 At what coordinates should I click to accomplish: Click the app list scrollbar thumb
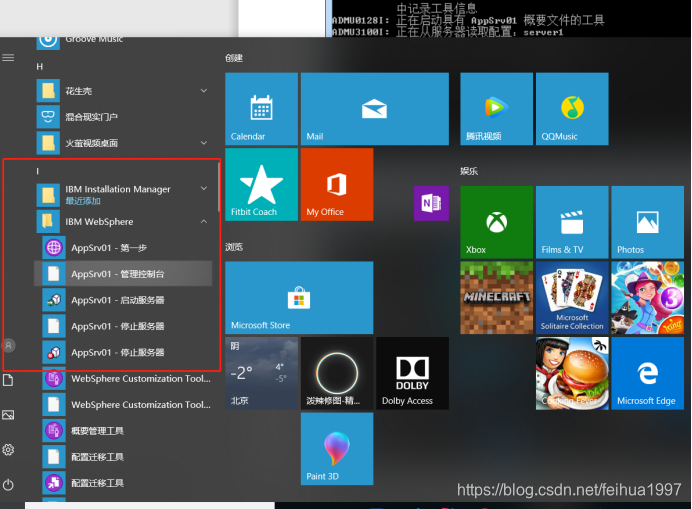tap(218, 187)
